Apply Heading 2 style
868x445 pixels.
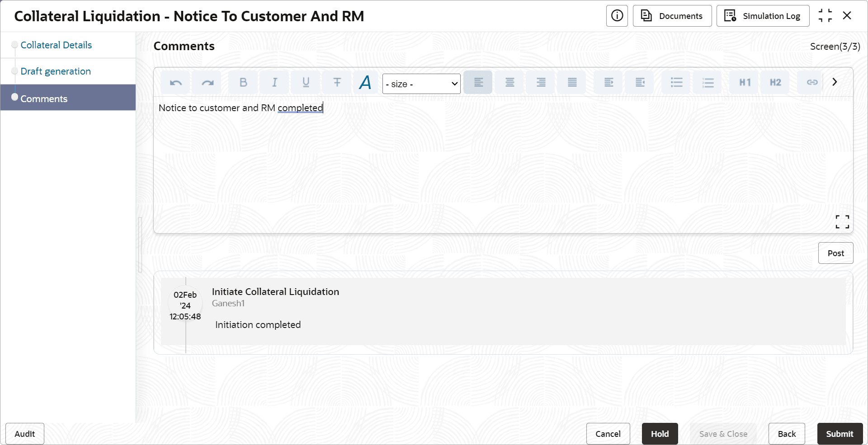(775, 83)
